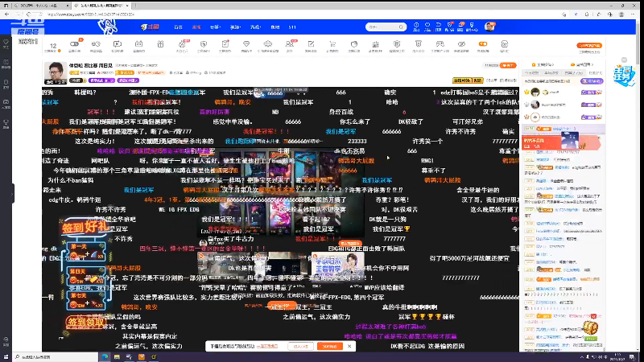Toggle the gray switch with orange badge in toolbar
The image size is (644, 362).
pyautogui.click(x=74, y=44)
